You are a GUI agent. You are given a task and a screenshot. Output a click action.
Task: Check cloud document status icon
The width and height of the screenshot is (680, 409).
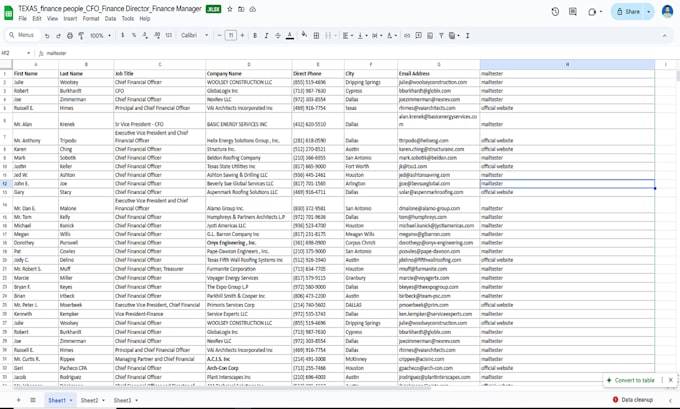point(252,9)
